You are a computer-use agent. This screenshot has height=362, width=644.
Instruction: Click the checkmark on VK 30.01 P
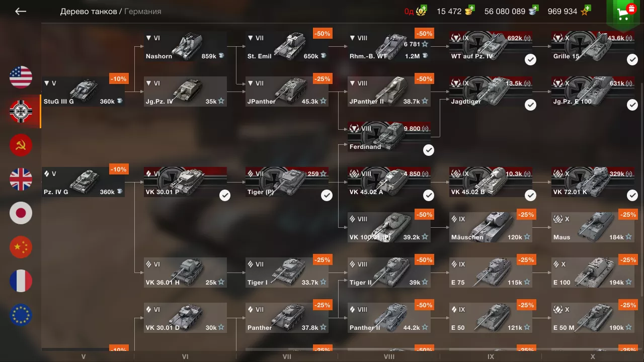[225, 196]
